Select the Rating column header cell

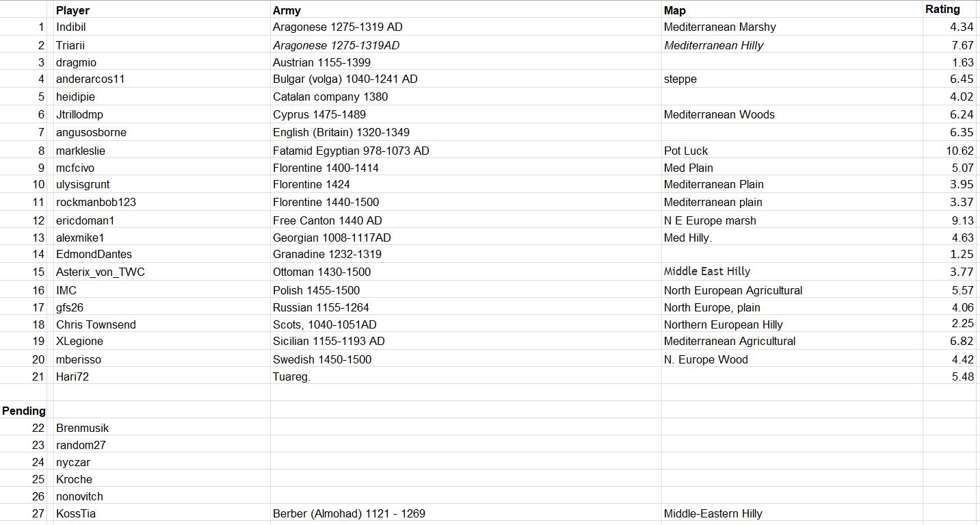click(950, 10)
